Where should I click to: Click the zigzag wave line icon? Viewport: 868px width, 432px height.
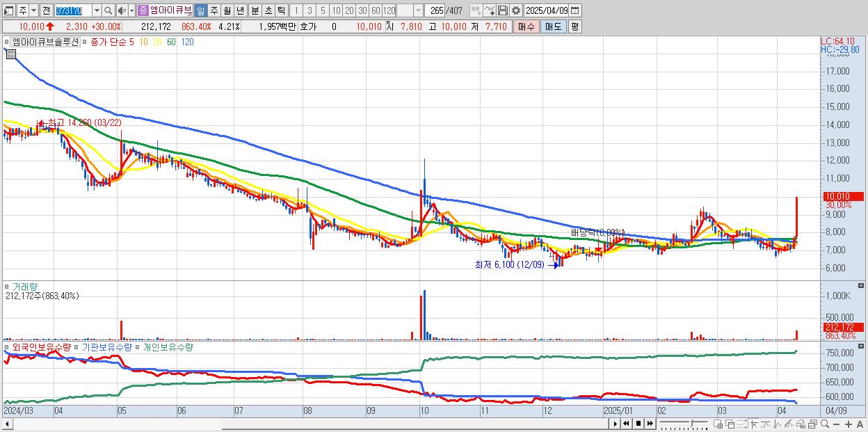pyautogui.click(x=778, y=424)
